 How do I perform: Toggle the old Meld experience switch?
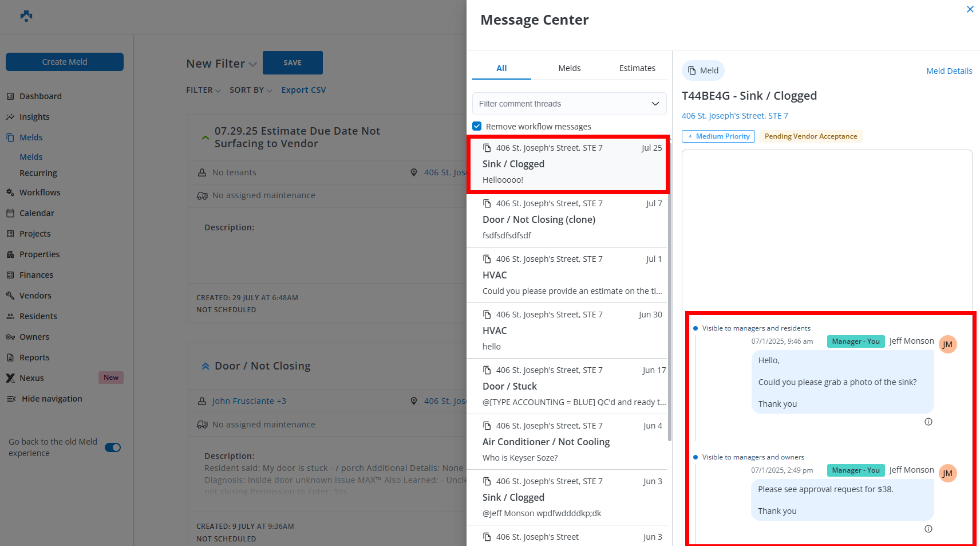click(113, 447)
